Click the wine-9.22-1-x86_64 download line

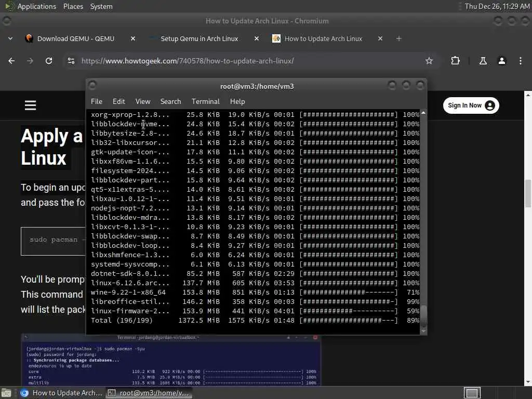[255, 292]
